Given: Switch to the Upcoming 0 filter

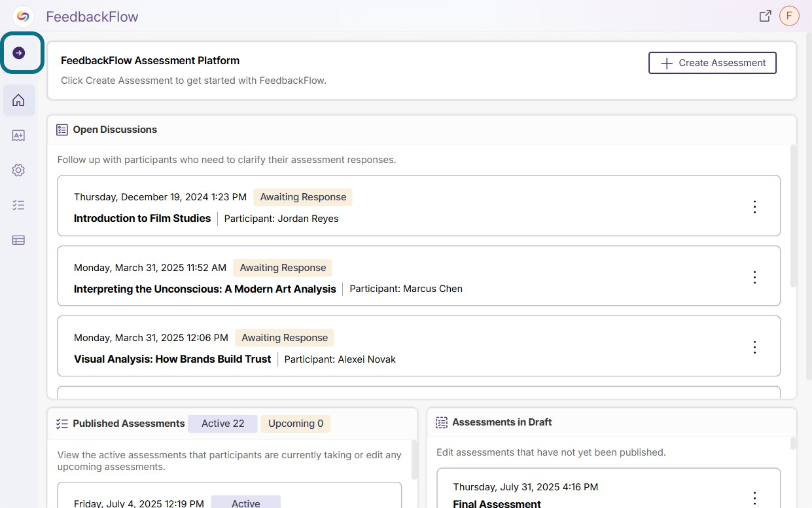Looking at the screenshot, I should [x=295, y=424].
